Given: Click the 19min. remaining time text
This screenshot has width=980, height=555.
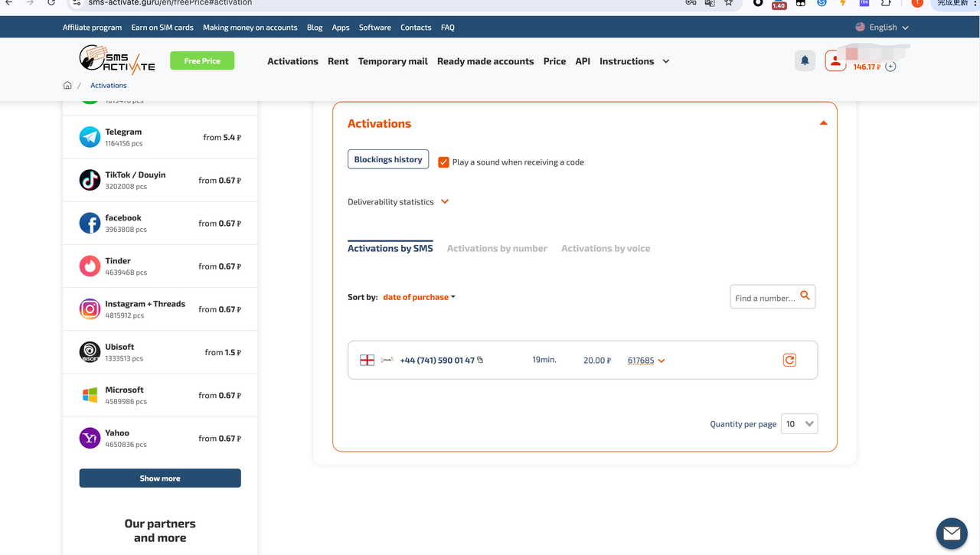Looking at the screenshot, I should click(544, 359).
